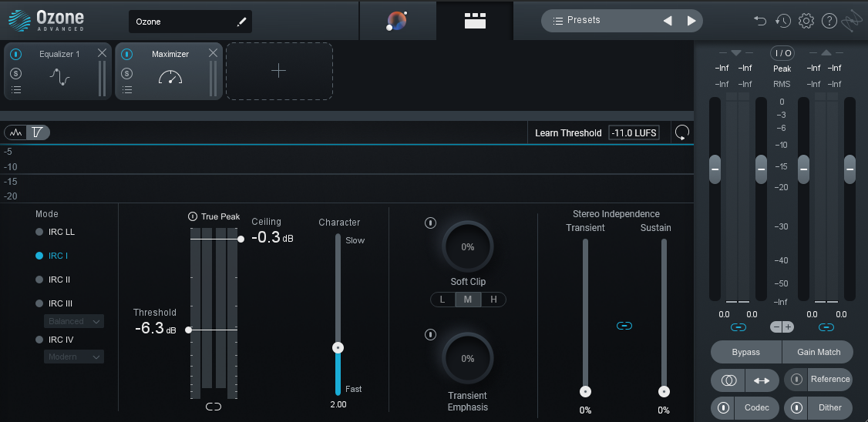
Task: Toggle power for Equalizer 1 module
Action: (16, 54)
